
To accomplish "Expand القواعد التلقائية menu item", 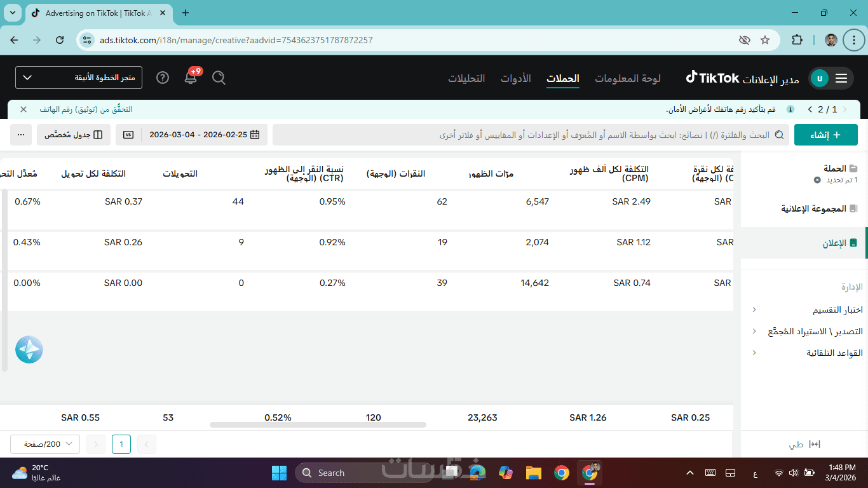I will (807, 353).
